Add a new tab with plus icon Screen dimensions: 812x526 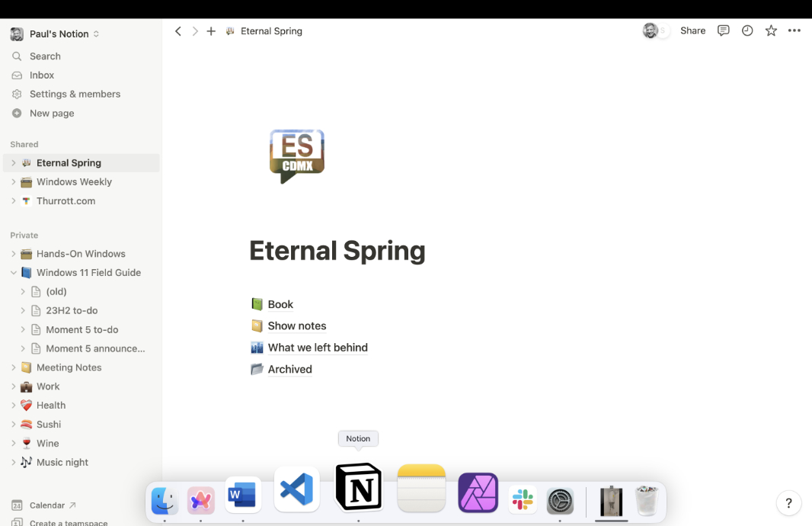point(211,31)
